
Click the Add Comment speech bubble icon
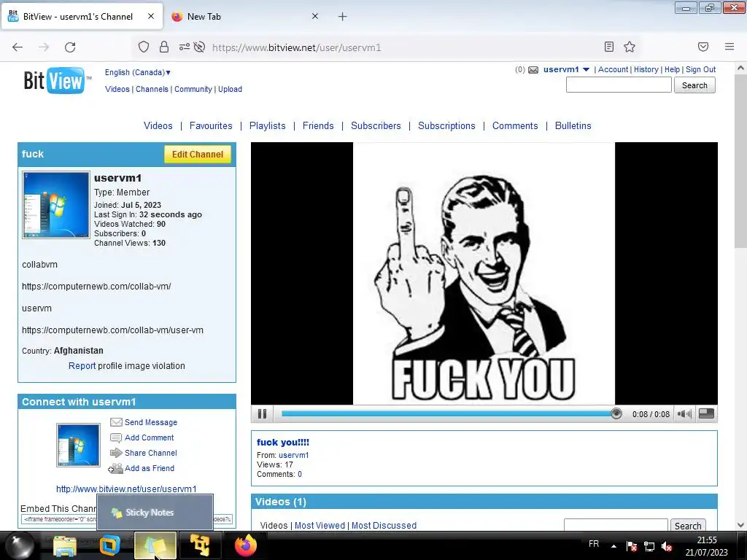[116, 437]
